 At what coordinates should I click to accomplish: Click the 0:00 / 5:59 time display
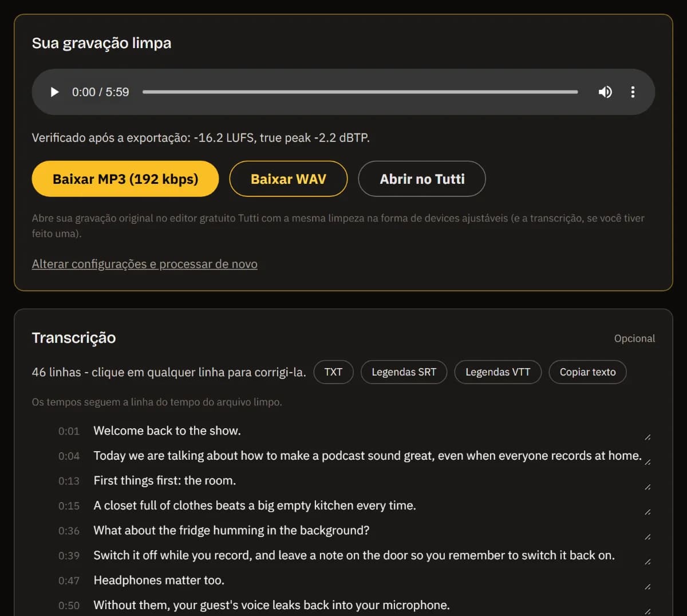(x=100, y=92)
